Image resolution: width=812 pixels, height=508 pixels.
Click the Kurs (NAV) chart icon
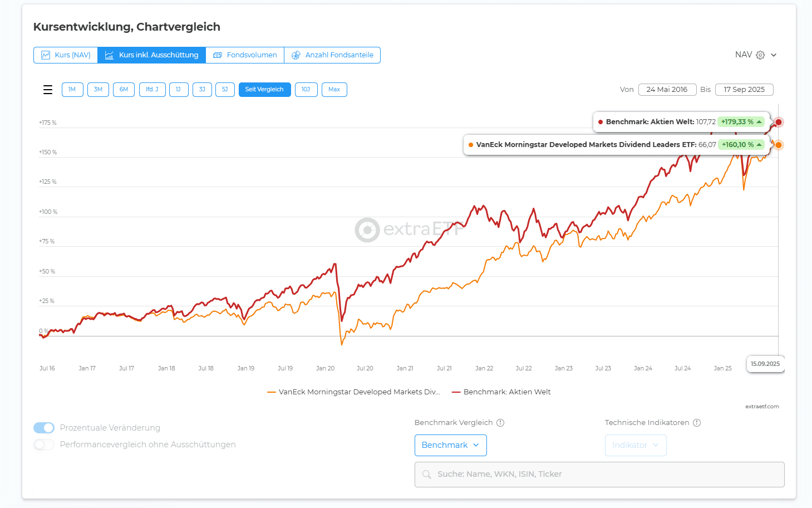(x=46, y=55)
